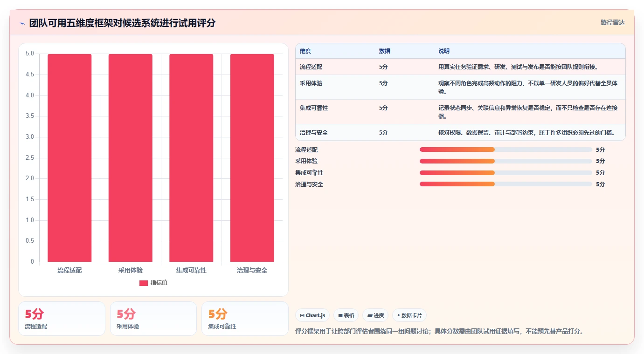Viewport: 644px width, 354px height.
Task: Select the 进度 chip
Action: click(375, 315)
